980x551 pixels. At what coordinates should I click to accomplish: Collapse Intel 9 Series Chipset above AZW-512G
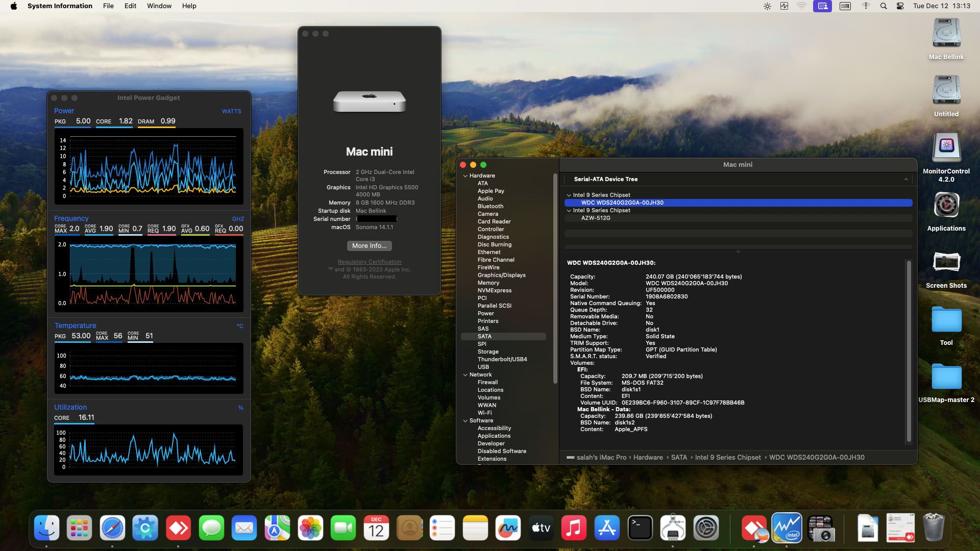pos(569,210)
